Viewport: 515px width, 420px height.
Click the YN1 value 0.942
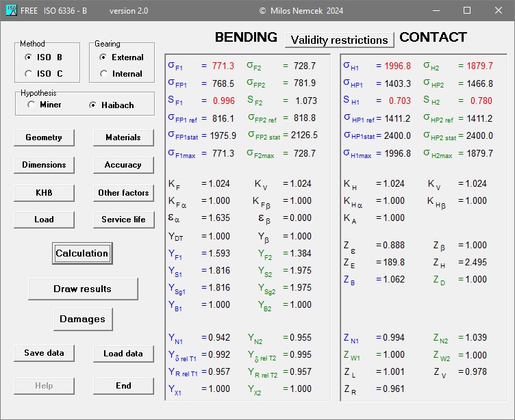click(218, 337)
